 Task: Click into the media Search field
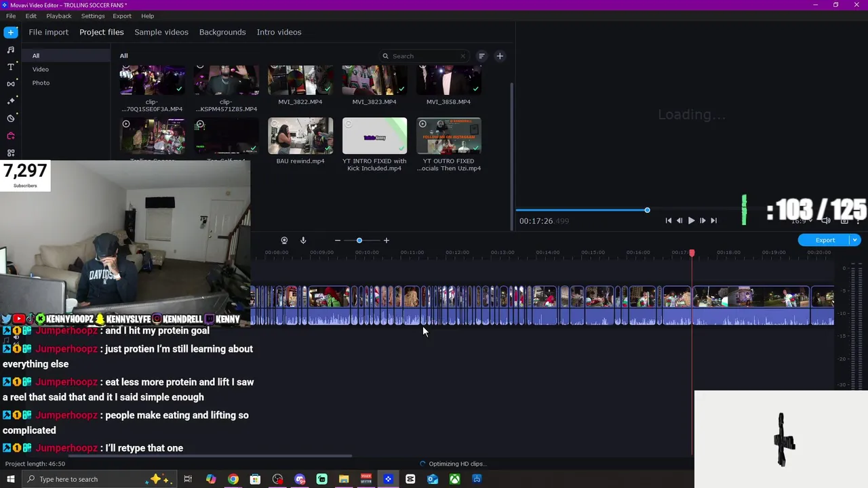pyautogui.click(x=424, y=56)
